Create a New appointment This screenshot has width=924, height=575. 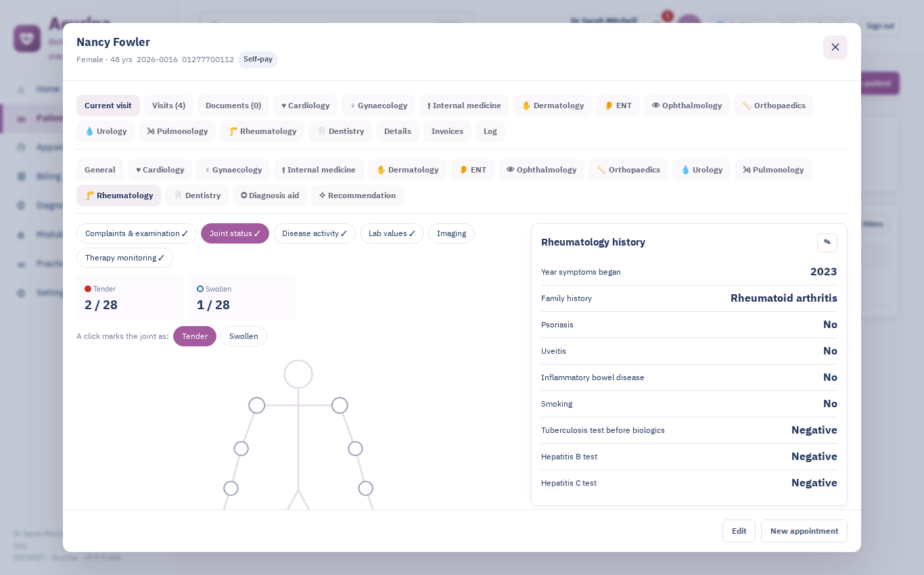coord(804,531)
